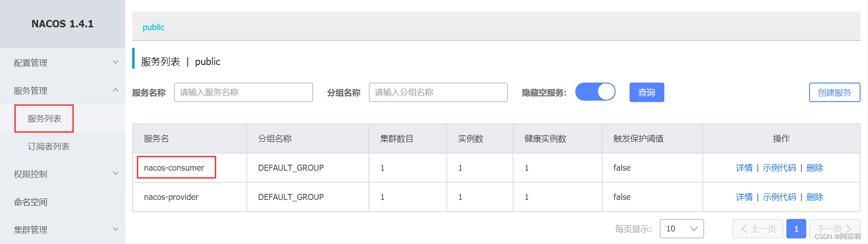
Task: Select the public namespace tab
Action: (153, 27)
